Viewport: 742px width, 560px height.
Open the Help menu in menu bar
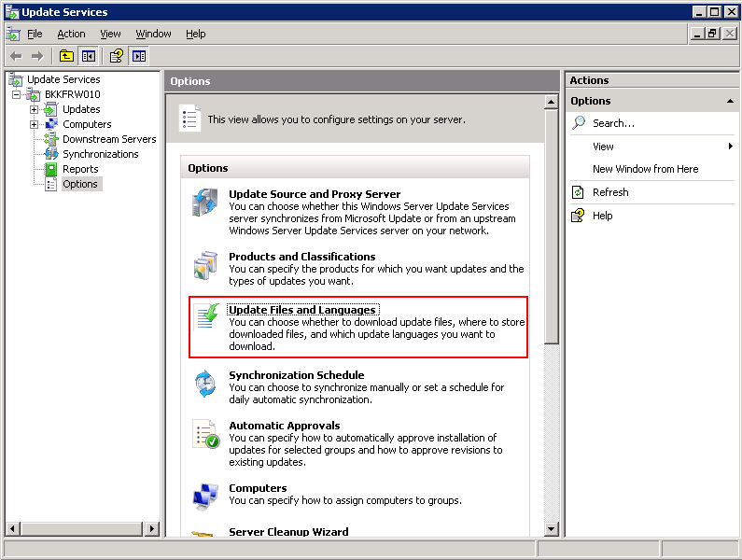point(195,35)
